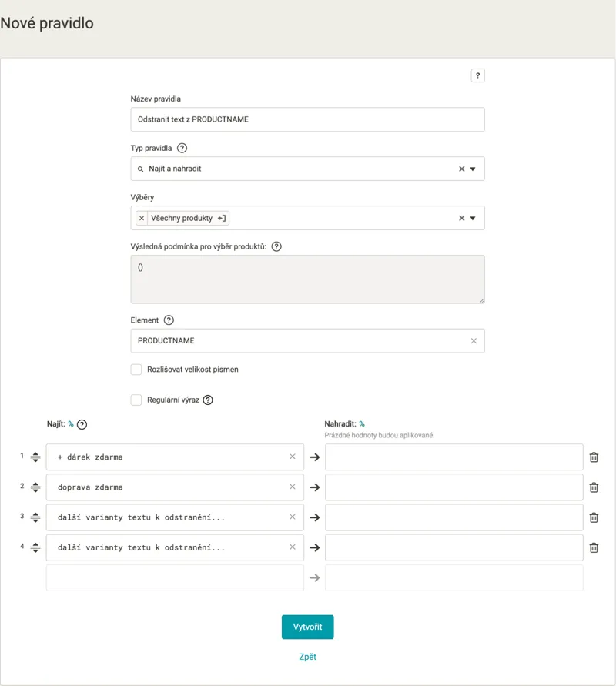Screen dimensions: 616x686
Task: Click the Vytvořit button
Action: (307, 627)
